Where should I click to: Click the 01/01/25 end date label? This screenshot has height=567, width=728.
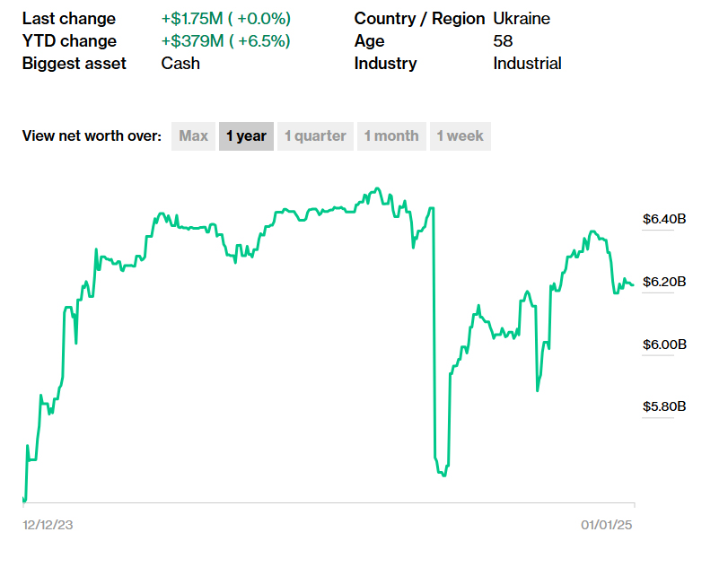[608, 525]
